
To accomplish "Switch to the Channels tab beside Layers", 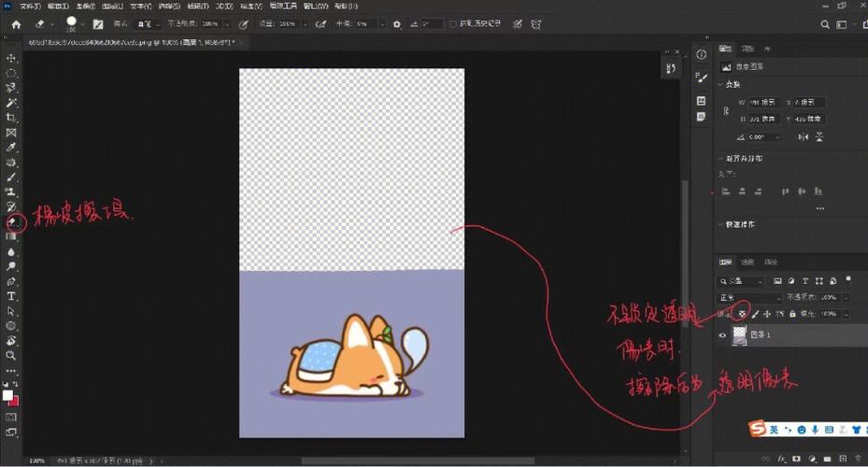I will (748, 262).
